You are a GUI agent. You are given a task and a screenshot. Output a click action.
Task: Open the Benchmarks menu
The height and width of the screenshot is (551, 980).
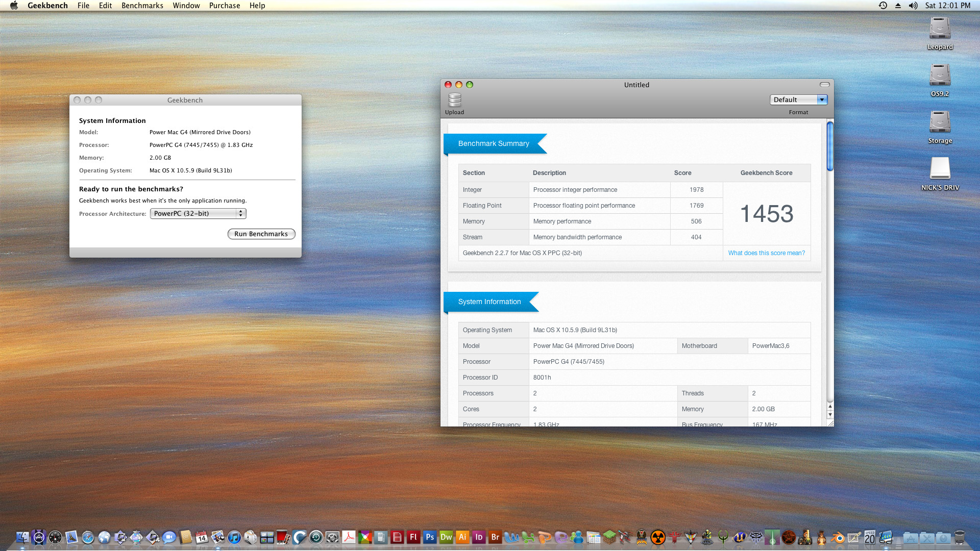[x=142, y=6]
